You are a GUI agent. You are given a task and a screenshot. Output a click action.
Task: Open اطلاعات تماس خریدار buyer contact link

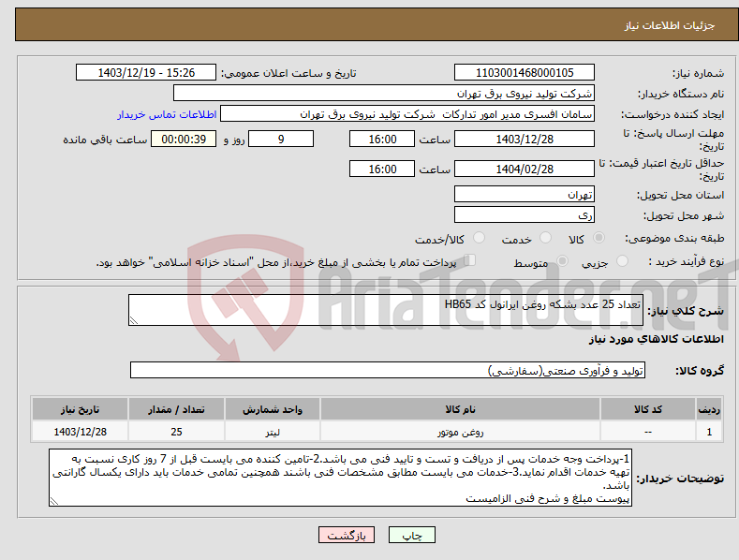tap(167, 114)
